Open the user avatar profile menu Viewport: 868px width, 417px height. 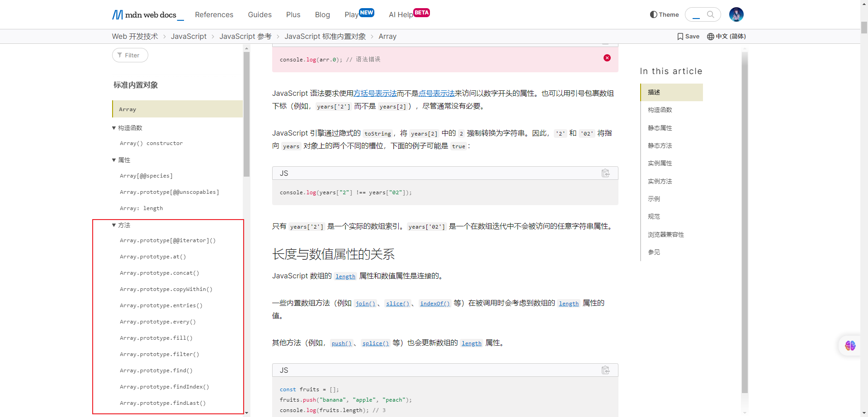click(736, 14)
